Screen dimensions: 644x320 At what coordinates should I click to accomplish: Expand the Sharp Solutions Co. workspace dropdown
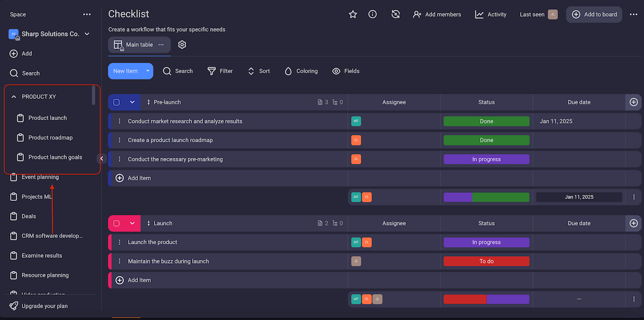click(87, 34)
